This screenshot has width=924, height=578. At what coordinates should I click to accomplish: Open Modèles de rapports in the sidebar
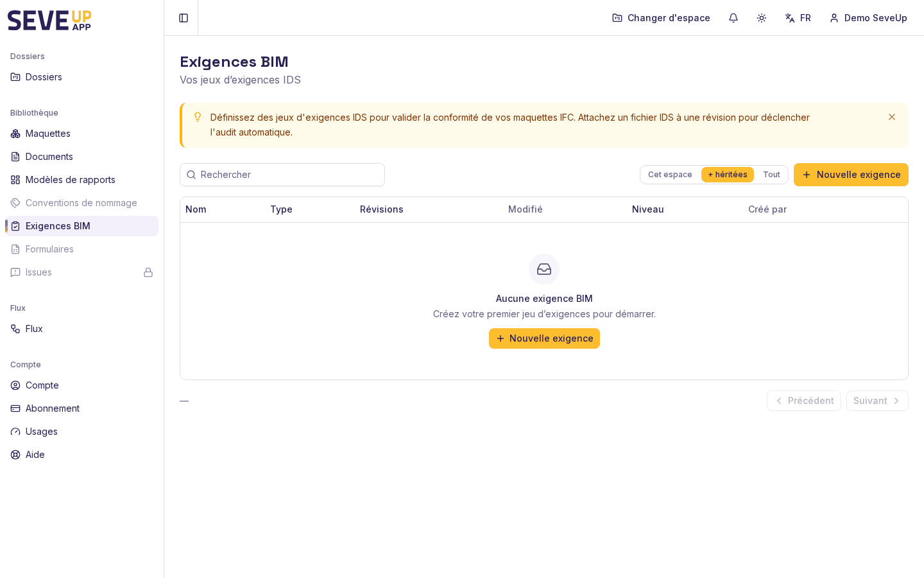pos(82,180)
